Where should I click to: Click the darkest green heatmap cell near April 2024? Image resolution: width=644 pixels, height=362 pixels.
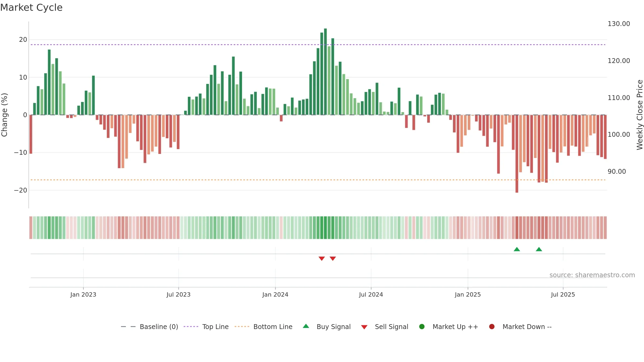pyautogui.click(x=325, y=228)
